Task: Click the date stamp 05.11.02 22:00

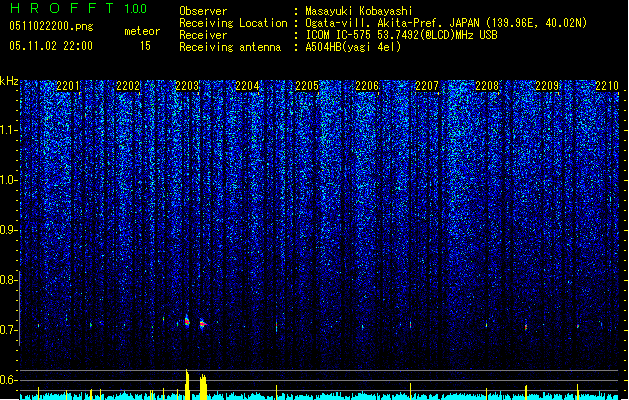Action: 51,46
